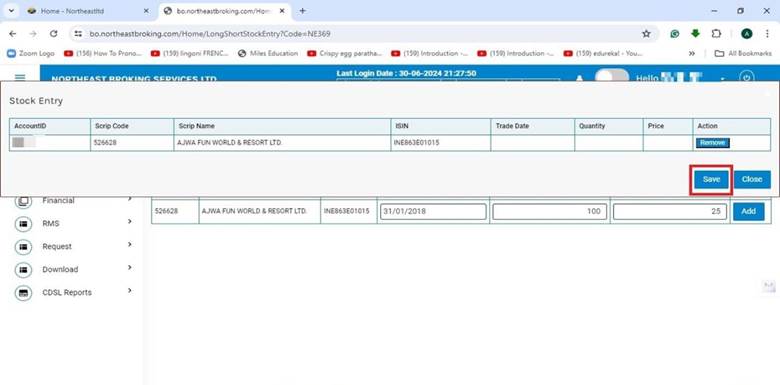Bookmark page with star icon

[x=646, y=34]
